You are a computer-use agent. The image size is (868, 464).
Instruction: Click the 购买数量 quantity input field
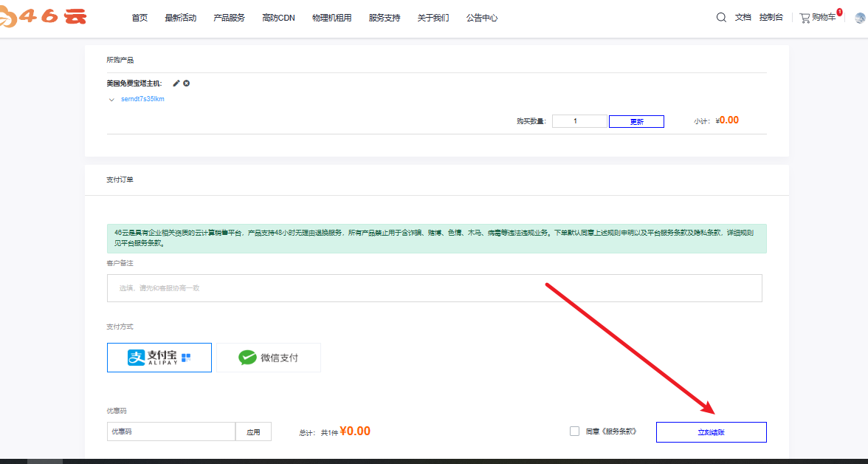[x=579, y=121]
